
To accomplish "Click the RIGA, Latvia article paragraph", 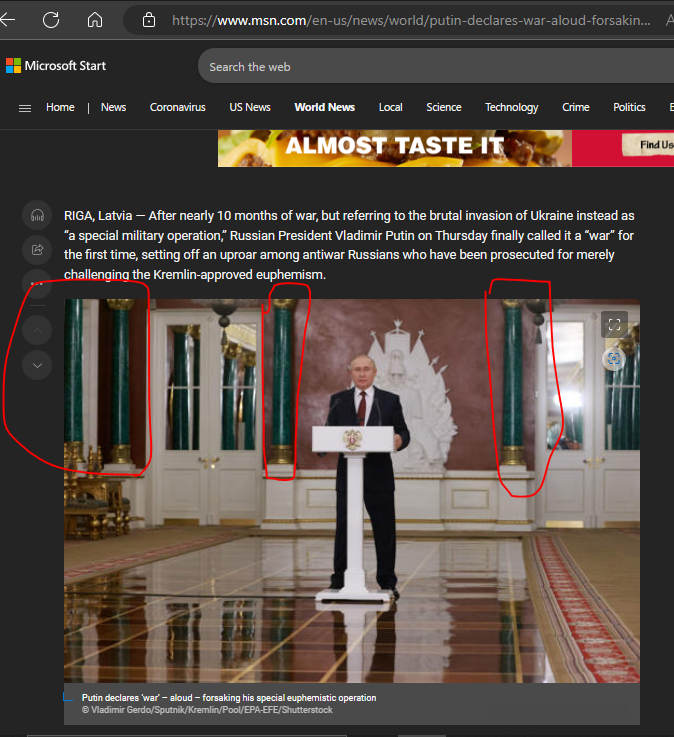I will click(x=349, y=245).
